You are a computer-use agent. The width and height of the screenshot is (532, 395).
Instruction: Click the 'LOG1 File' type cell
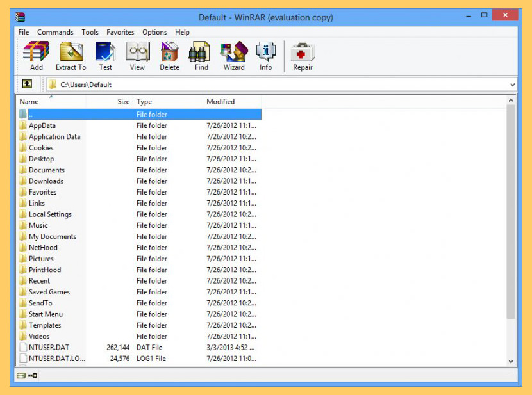(151, 359)
